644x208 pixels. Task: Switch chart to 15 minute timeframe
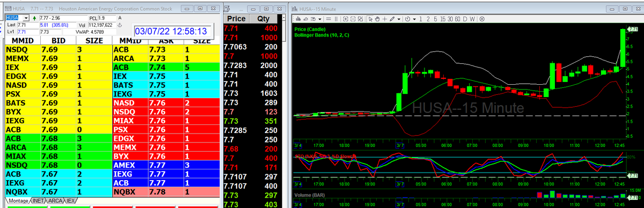coord(443,19)
